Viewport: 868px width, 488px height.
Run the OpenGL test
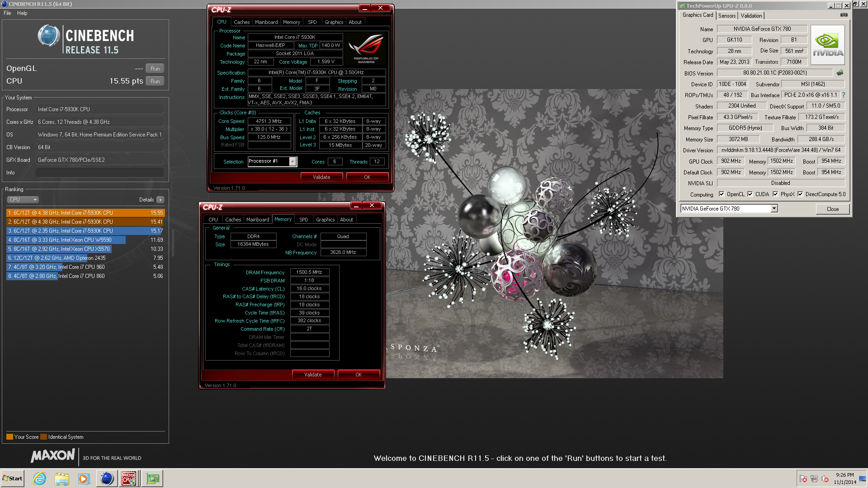pos(155,69)
